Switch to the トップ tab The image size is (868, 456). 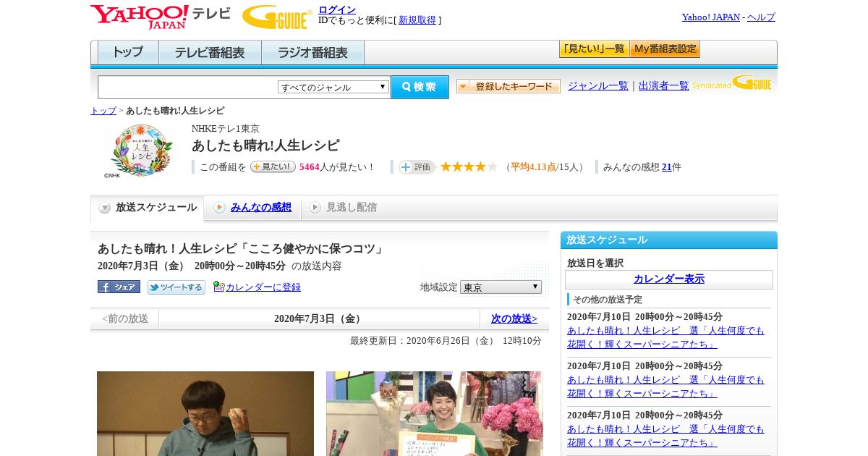[x=128, y=53]
